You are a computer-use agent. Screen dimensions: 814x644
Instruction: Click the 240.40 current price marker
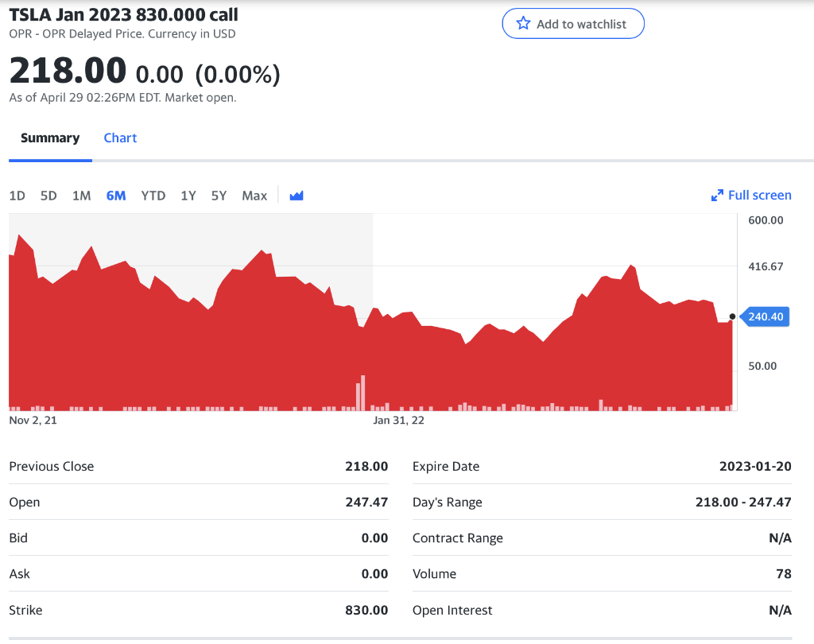[765, 316]
